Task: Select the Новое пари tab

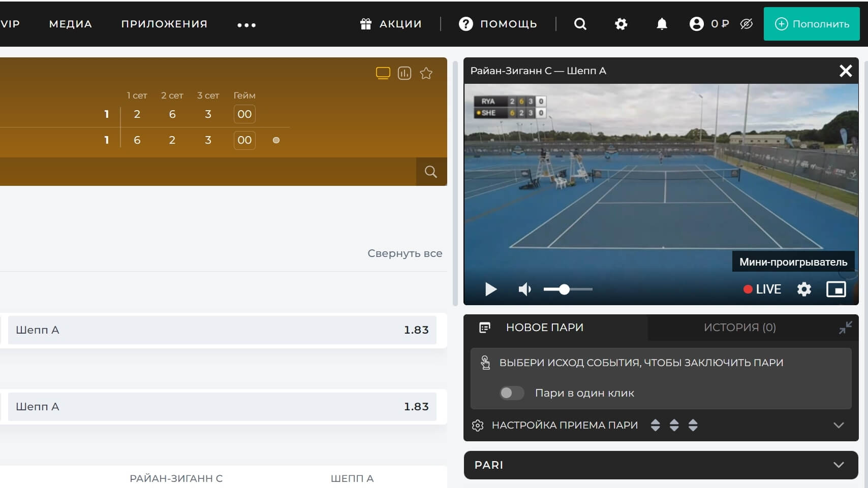Action: [556, 328]
